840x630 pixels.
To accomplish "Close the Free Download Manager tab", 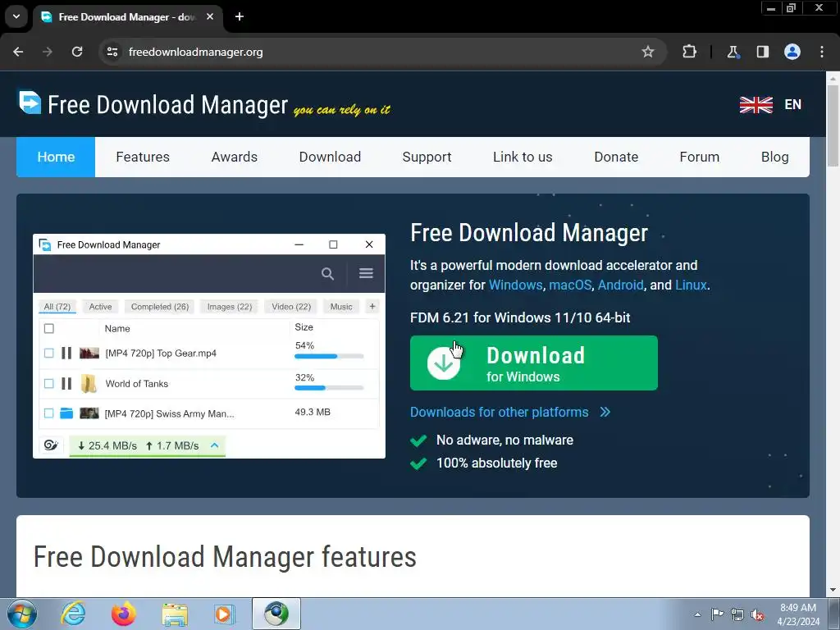I will tap(210, 17).
